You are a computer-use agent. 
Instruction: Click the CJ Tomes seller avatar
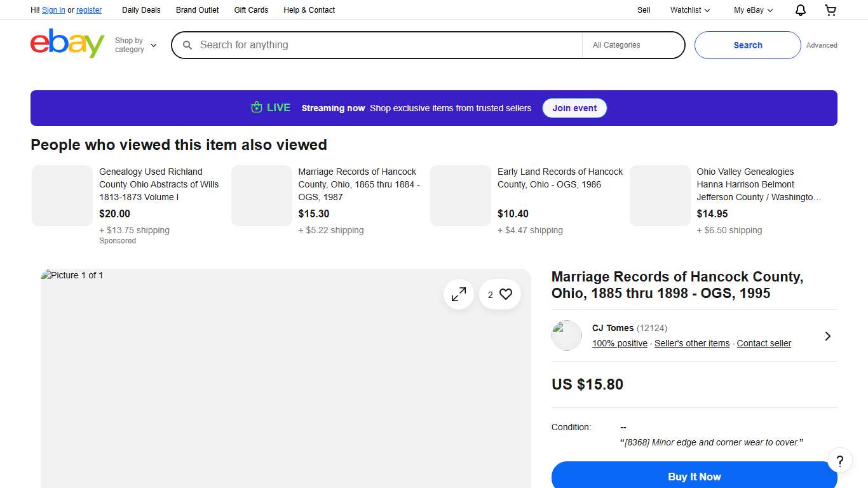pyautogui.click(x=566, y=335)
